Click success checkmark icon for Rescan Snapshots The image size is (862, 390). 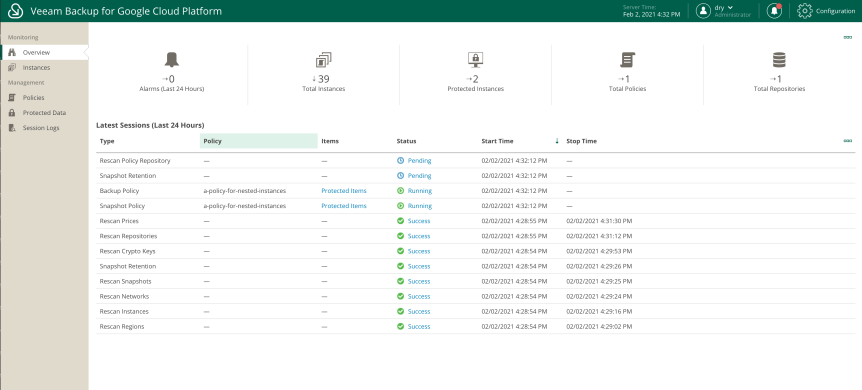tap(400, 282)
